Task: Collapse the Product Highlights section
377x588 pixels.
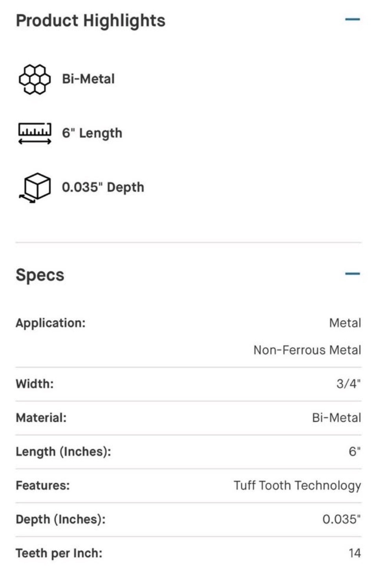Action: 352,19
